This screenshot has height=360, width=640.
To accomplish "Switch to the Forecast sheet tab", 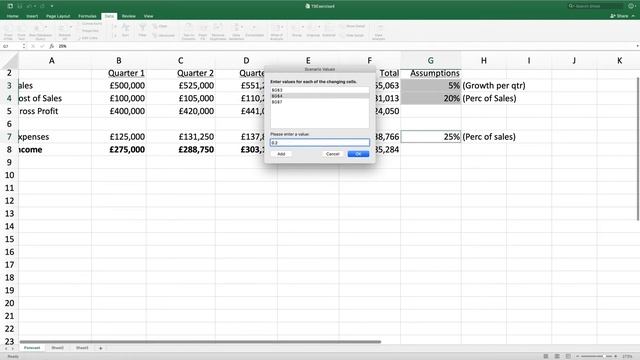I will (32, 348).
